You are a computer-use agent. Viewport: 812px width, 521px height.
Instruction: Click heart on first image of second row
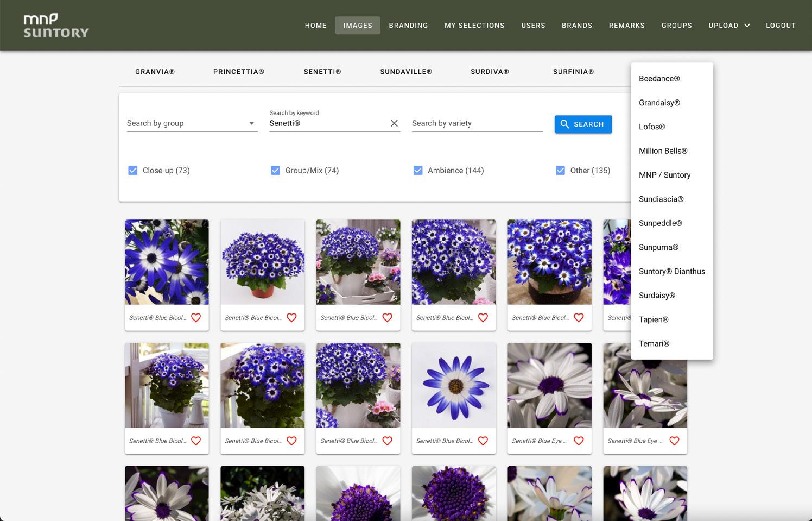tap(196, 441)
